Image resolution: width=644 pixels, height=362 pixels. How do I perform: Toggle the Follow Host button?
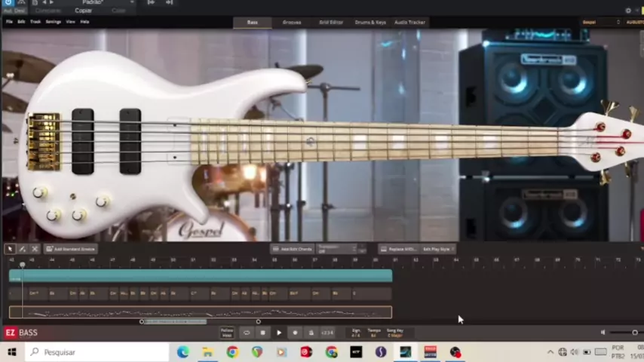227,333
